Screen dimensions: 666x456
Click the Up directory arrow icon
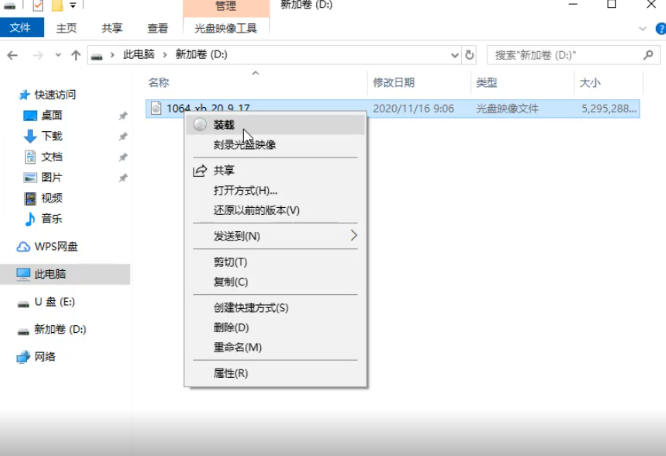[75, 54]
